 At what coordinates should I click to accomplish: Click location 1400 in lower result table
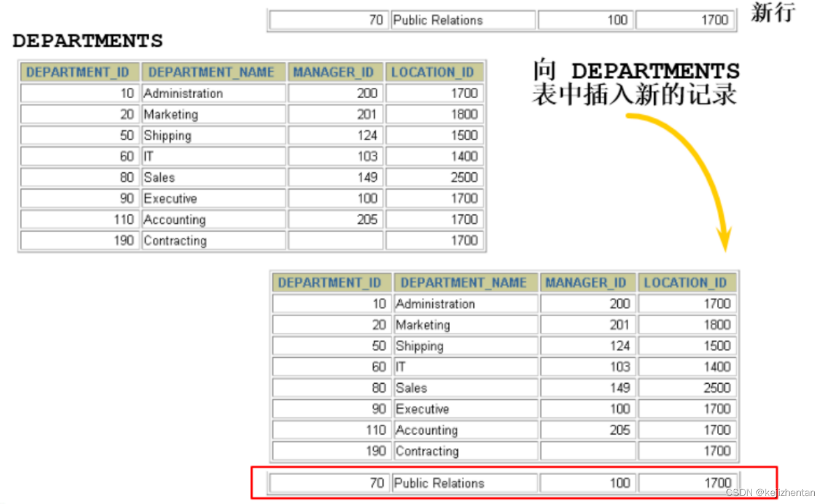pyautogui.click(x=717, y=366)
